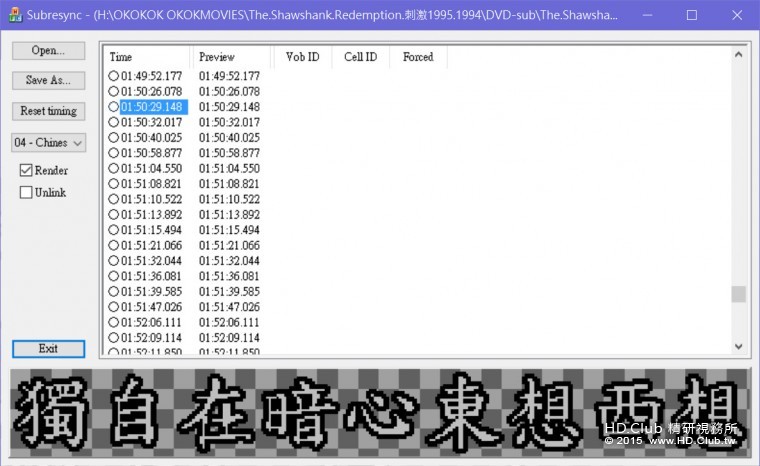Viewport: 760px width, 466px height.
Task: Click Preview cell 01:50:26.078
Action: coord(229,91)
